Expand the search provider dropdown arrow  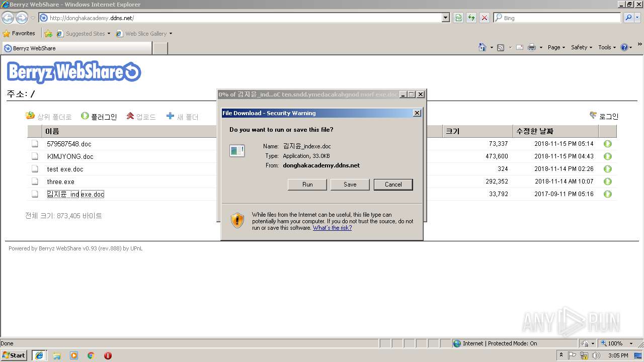tap(638, 18)
